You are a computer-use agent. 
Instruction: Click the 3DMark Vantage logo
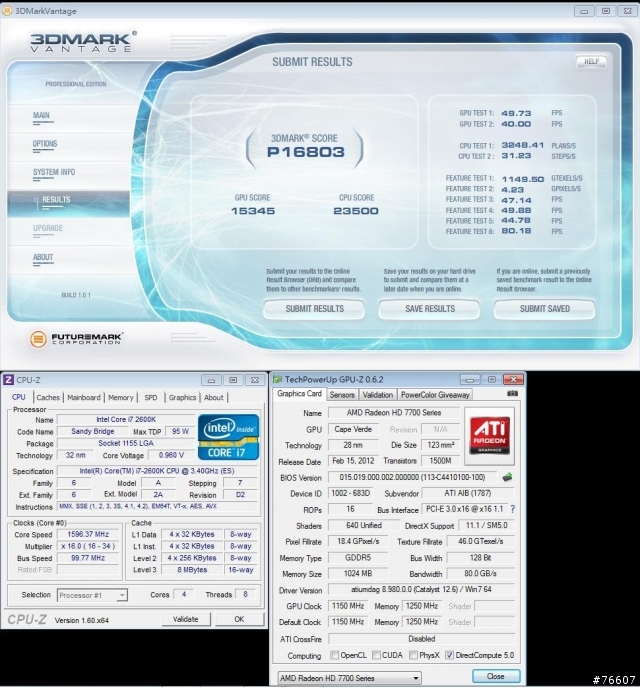[83, 42]
